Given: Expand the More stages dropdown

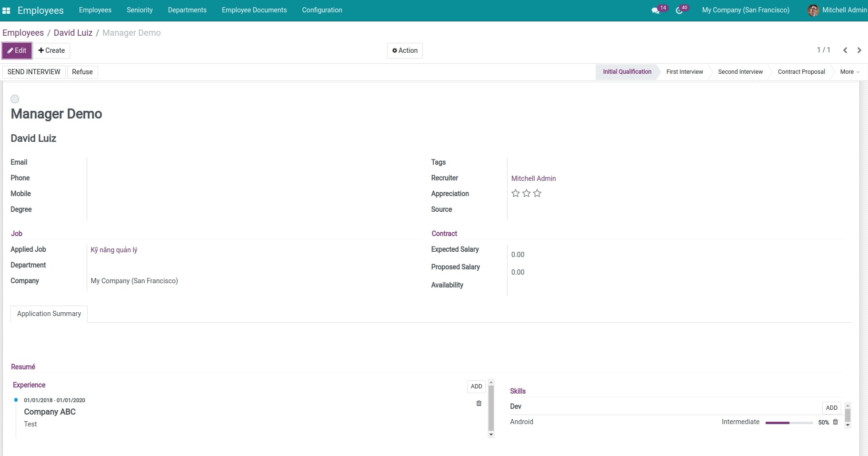Looking at the screenshot, I should [x=849, y=72].
